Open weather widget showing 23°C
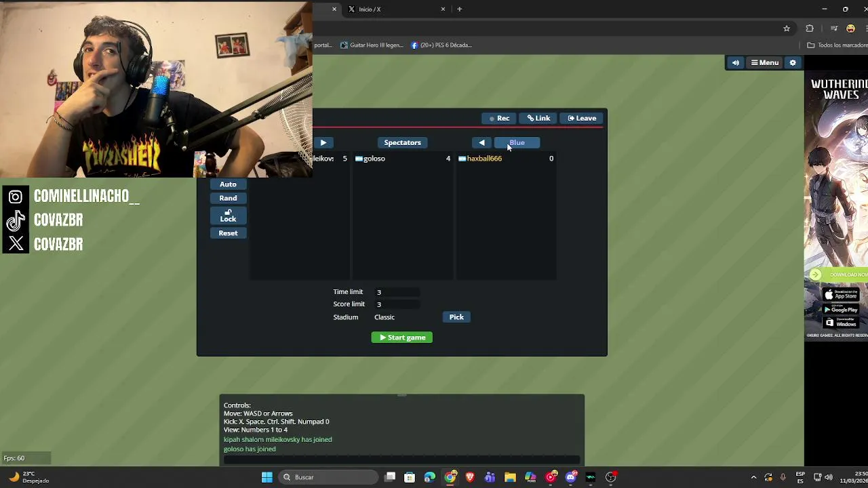Image resolution: width=868 pixels, height=488 pixels. [28, 477]
